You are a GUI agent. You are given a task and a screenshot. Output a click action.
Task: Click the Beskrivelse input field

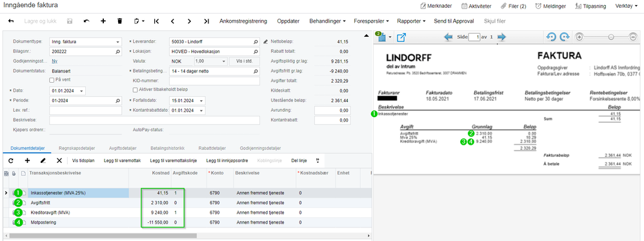[x=154, y=120]
